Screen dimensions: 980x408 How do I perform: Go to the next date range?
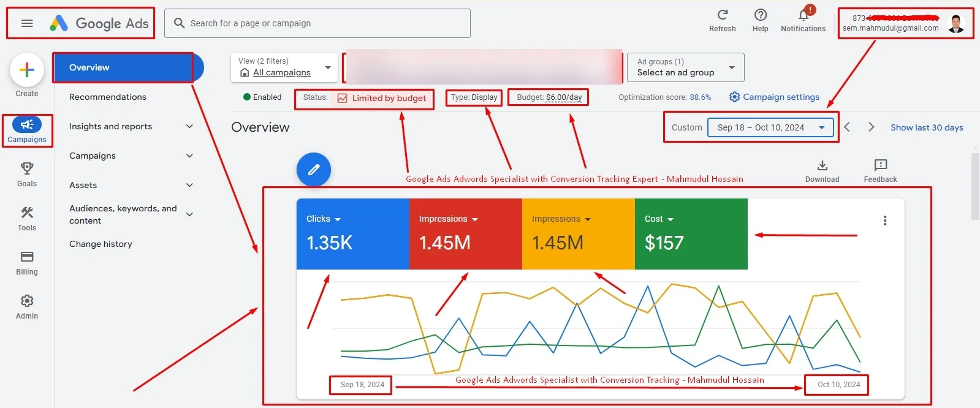[x=871, y=127]
